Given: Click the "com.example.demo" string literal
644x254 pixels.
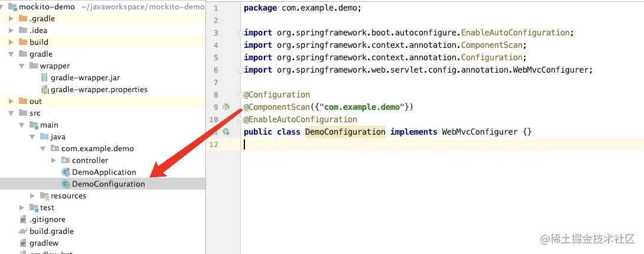Looking at the screenshot, I should point(362,108).
